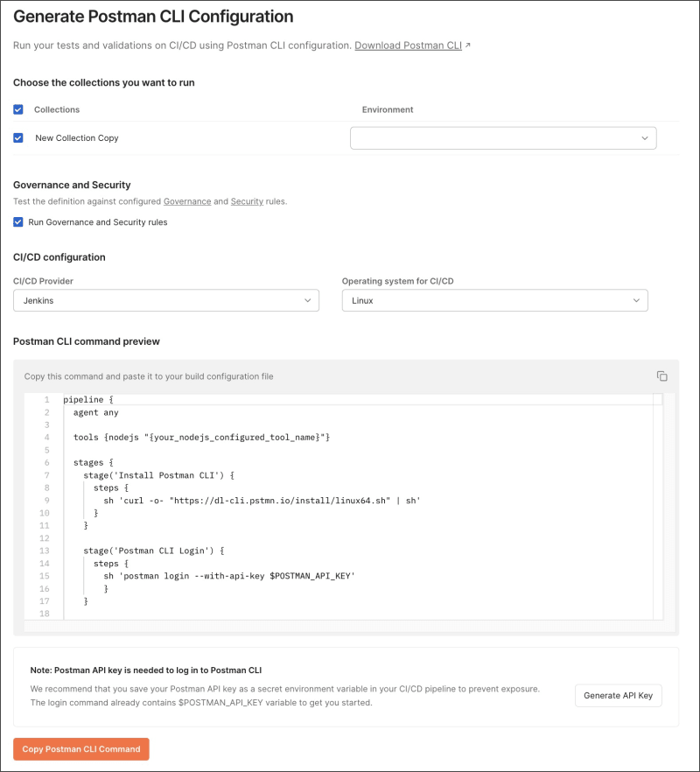The image size is (700, 772).
Task: Click the stage('Postman CLI Login') line
Action: (154, 551)
